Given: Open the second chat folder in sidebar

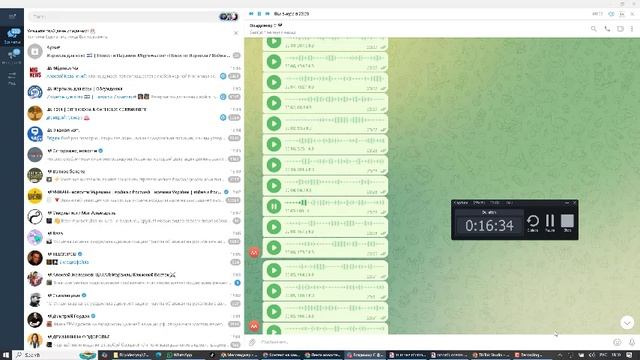Looking at the screenshot, I should pos(12,56).
